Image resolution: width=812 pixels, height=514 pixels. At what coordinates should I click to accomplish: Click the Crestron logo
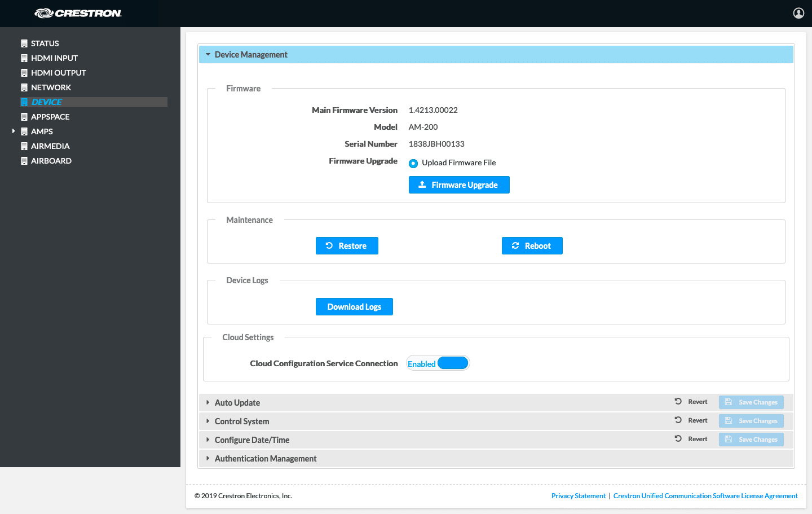pyautogui.click(x=78, y=13)
